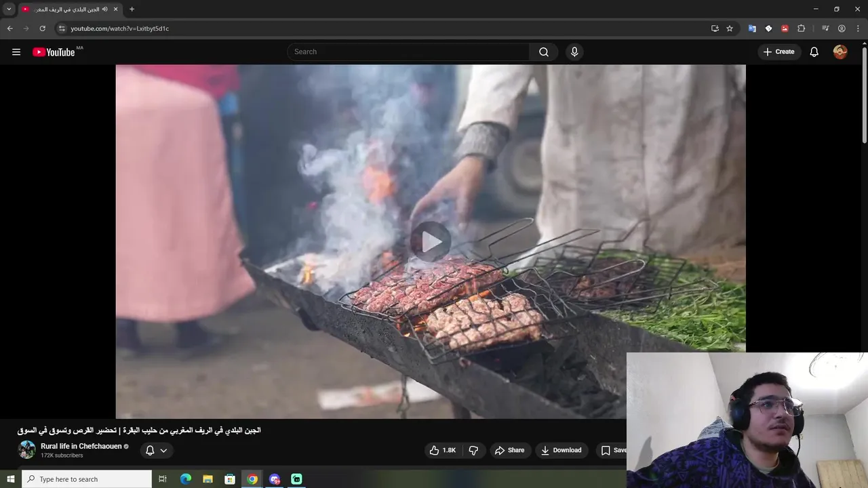Click the Arabic video title text
The width and height of the screenshot is (868, 488).
(x=139, y=430)
